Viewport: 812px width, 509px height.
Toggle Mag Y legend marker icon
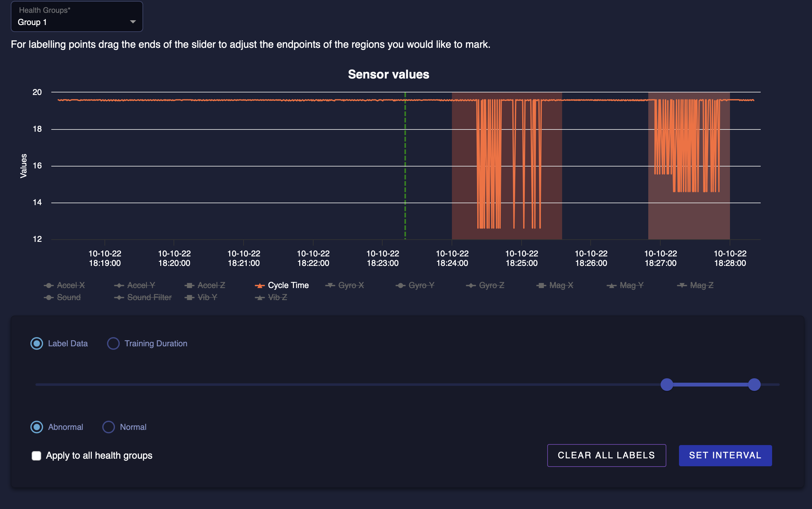612,286
